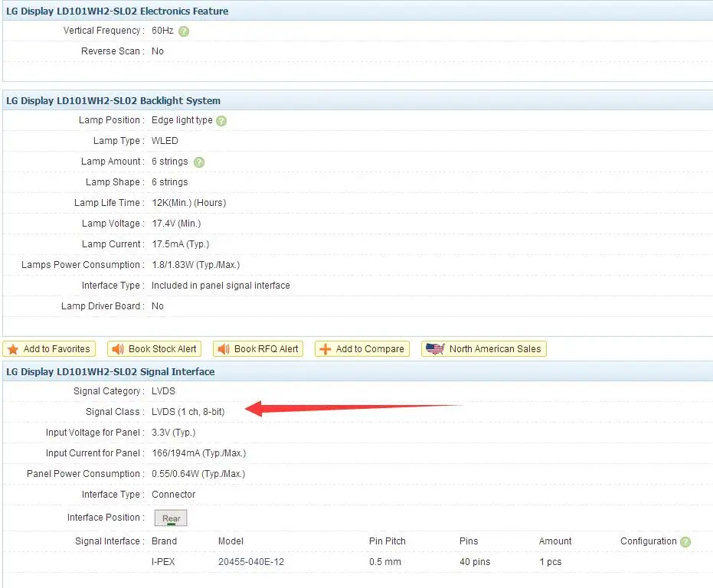Click the US flag icon for North American Sales
713x588 pixels.
click(x=435, y=349)
